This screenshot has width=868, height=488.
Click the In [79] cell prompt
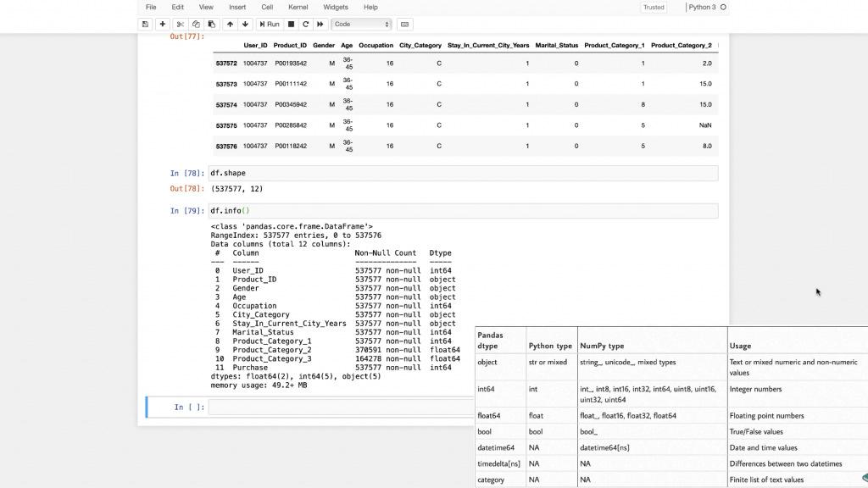pyautogui.click(x=187, y=211)
